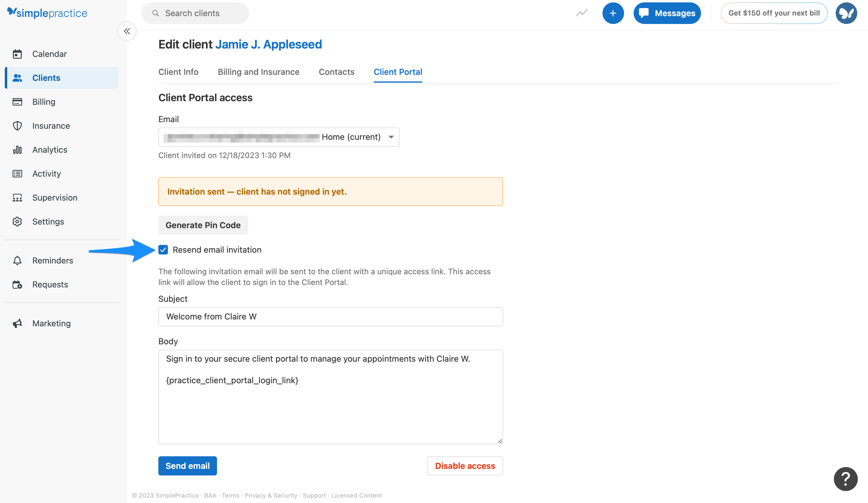
Task: Click the Disable access button
Action: 465,466
